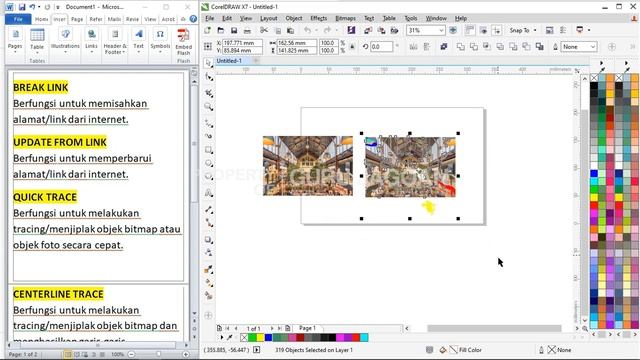Click the Cut scissors icon

pyautogui.click(x=264, y=31)
